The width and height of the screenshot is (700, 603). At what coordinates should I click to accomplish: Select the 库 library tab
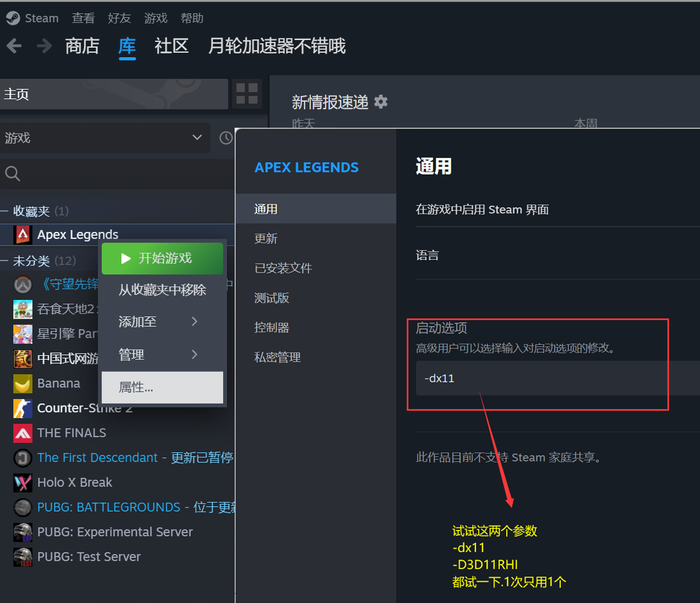click(x=127, y=46)
